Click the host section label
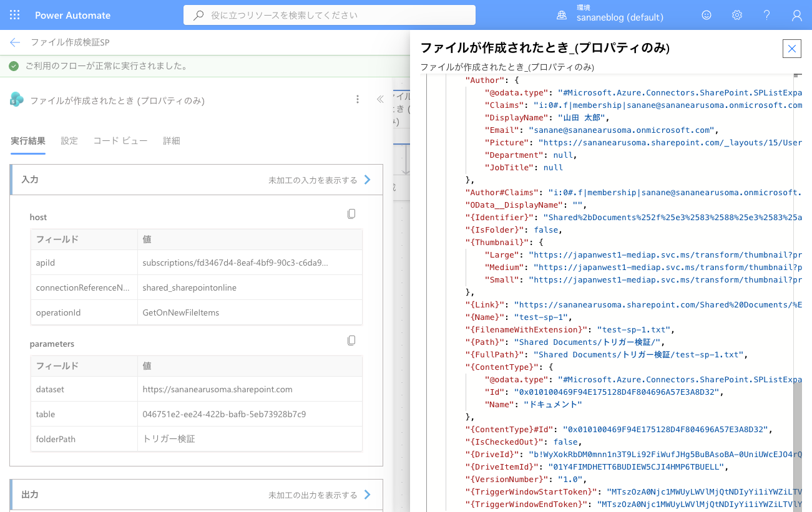 pos(38,217)
